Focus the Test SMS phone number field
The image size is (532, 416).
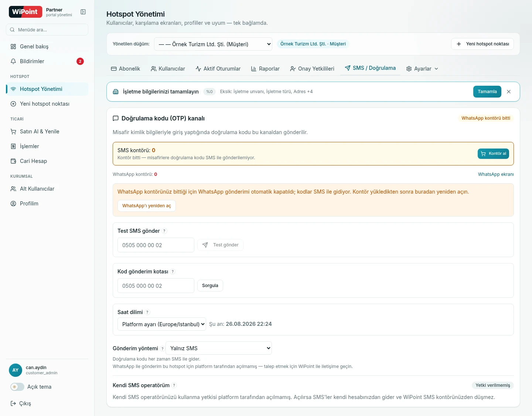(156, 245)
